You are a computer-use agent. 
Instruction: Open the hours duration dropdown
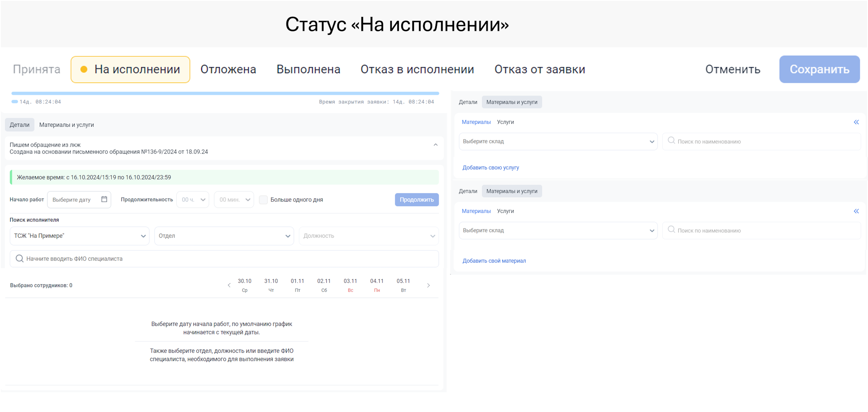pos(193,200)
